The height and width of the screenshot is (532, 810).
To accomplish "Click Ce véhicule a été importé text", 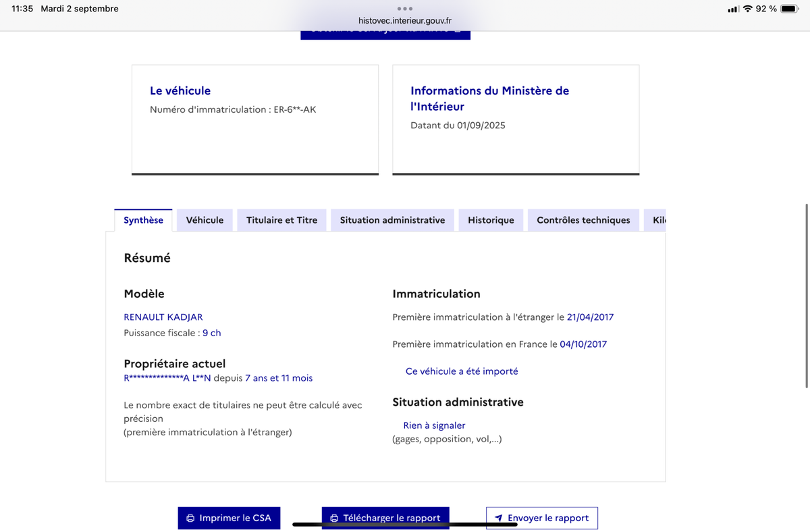I will pos(462,371).
